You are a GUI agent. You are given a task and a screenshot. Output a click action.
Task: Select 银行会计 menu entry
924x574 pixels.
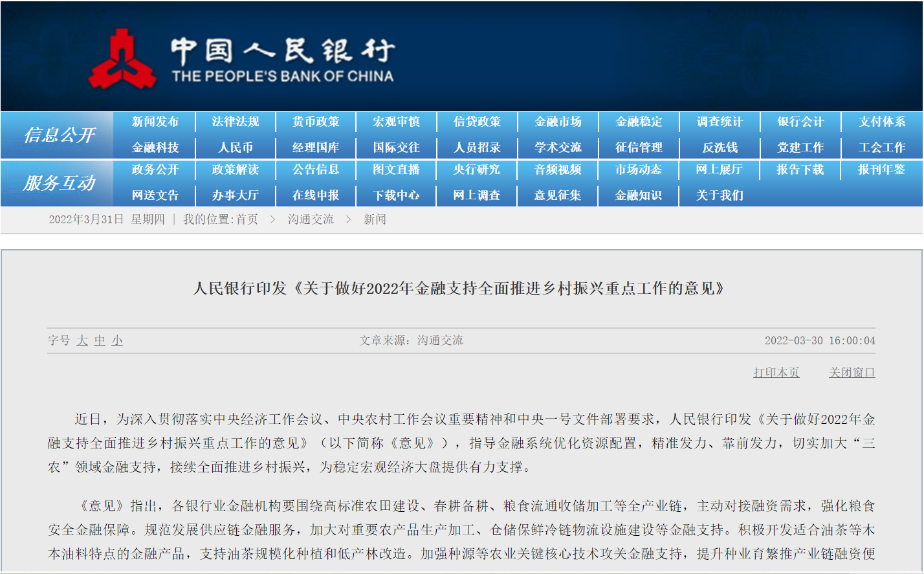(800, 122)
